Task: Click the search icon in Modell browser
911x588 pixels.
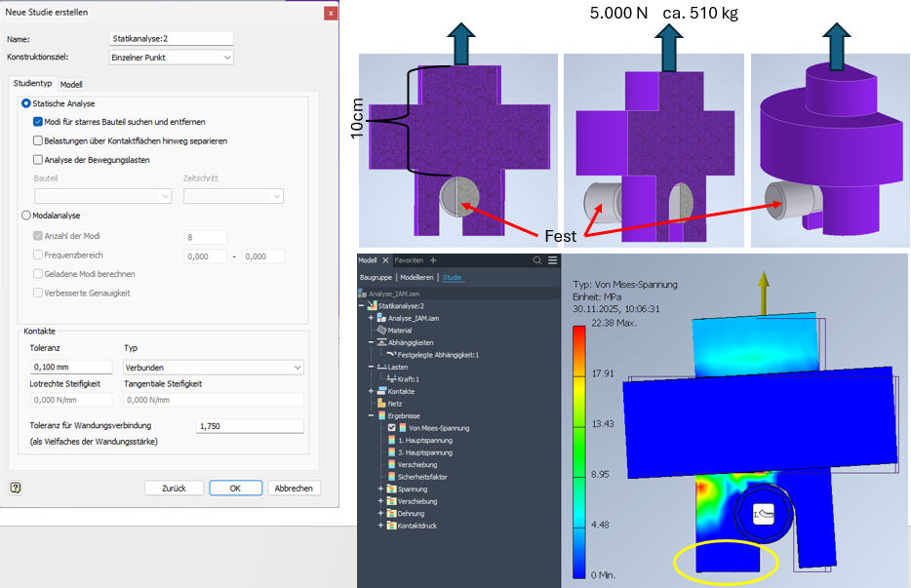Action: click(x=536, y=260)
